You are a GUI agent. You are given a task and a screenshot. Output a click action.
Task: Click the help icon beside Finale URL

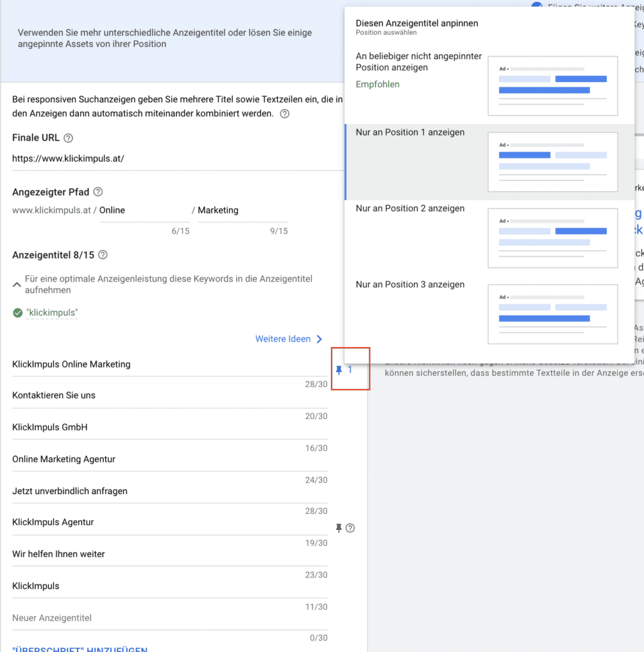click(69, 138)
